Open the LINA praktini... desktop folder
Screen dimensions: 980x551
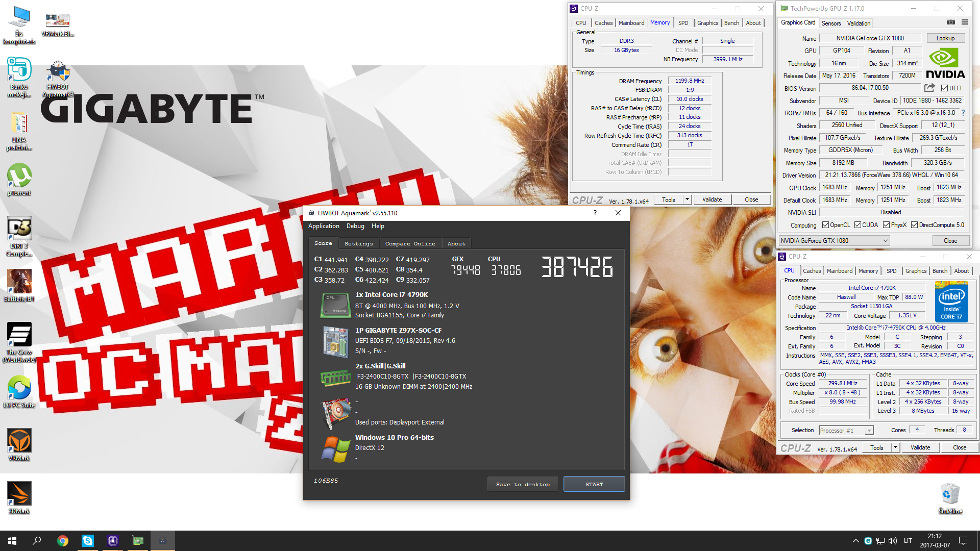coord(19,131)
